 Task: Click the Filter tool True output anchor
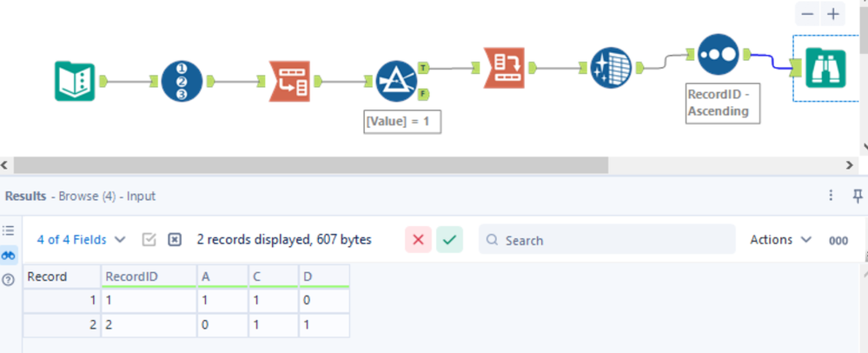[423, 68]
